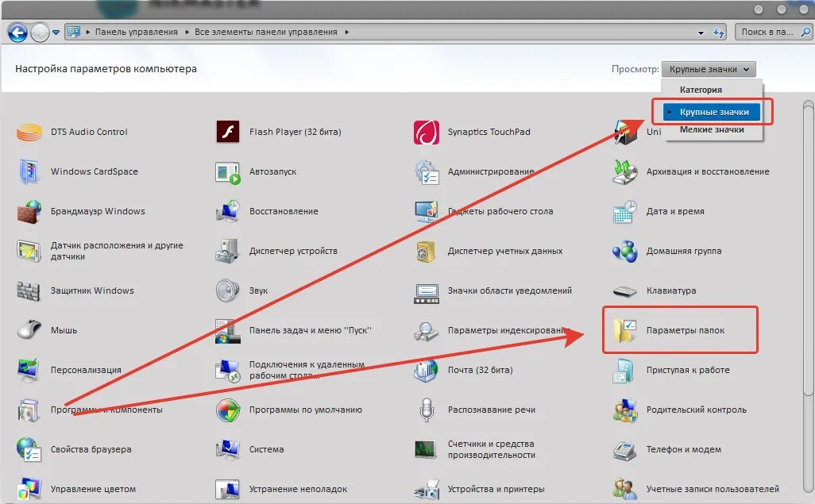The height and width of the screenshot is (504, 815).
Task: Open the Управление цветом icon
Action: click(x=29, y=489)
